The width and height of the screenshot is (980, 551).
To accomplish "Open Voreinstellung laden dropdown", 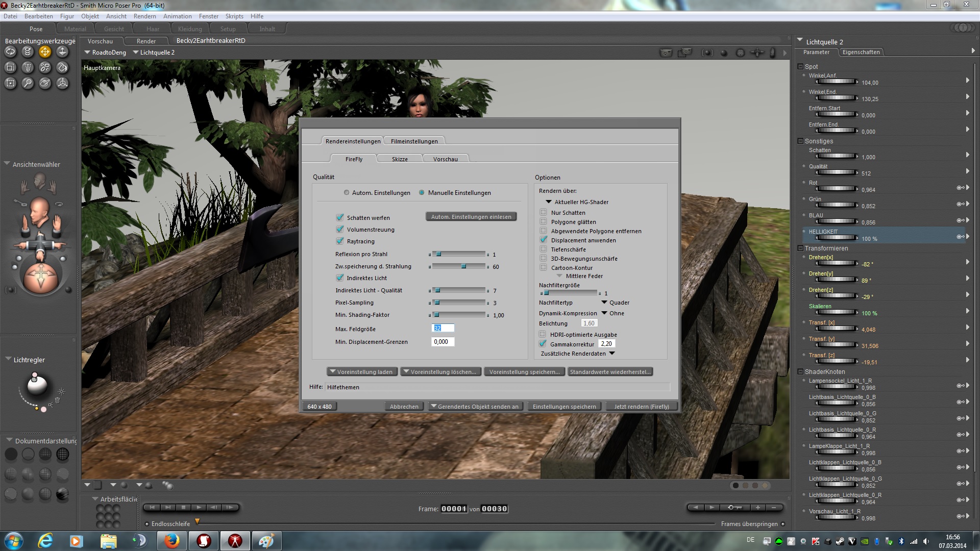I will 361,372.
